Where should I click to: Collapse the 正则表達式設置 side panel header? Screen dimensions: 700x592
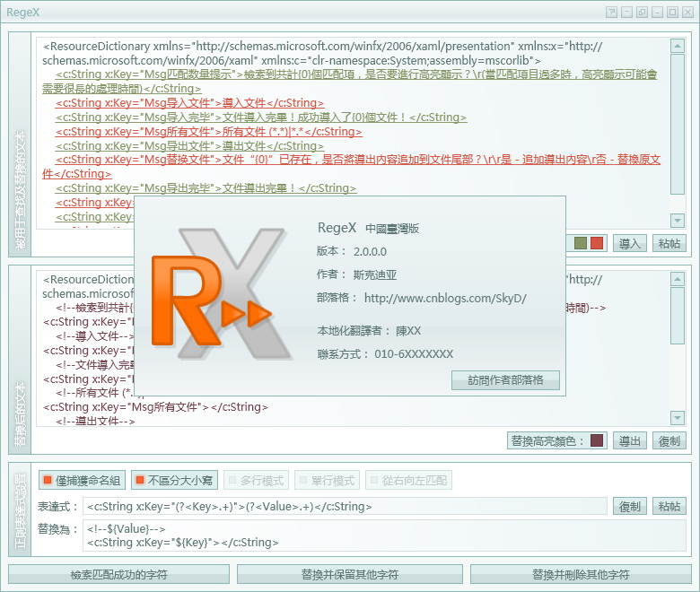tap(20, 509)
